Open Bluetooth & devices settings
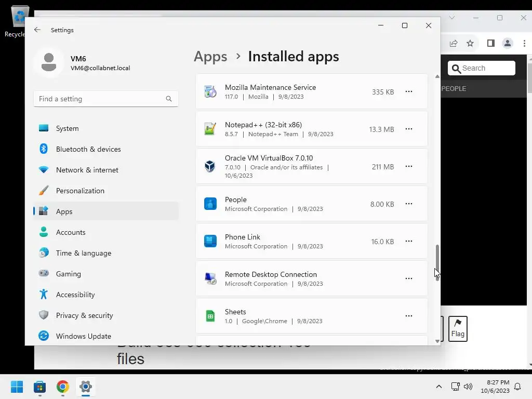This screenshot has width=532, height=399. coord(106,149)
